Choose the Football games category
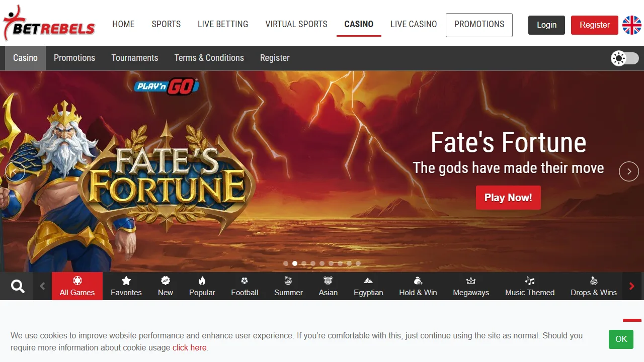 [245, 286]
